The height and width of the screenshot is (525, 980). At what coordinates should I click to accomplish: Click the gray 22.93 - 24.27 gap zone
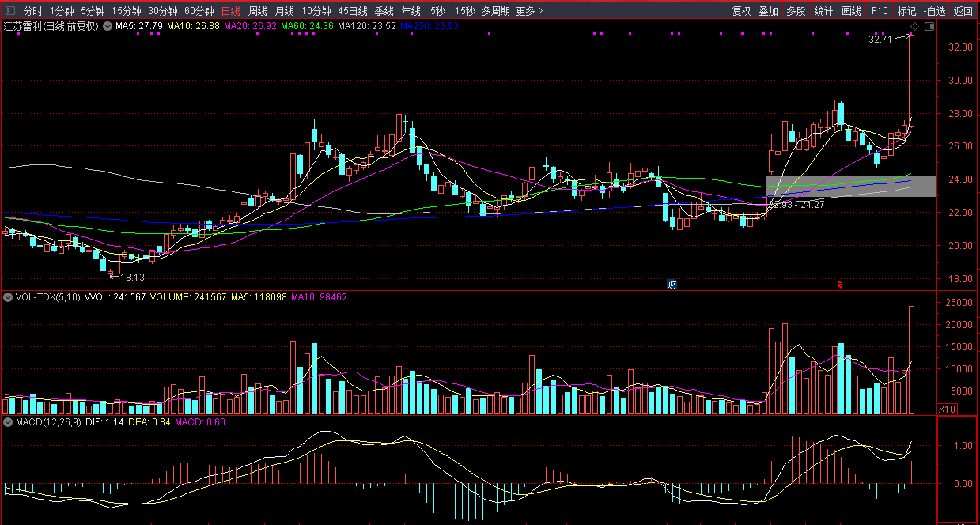click(850, 186)
